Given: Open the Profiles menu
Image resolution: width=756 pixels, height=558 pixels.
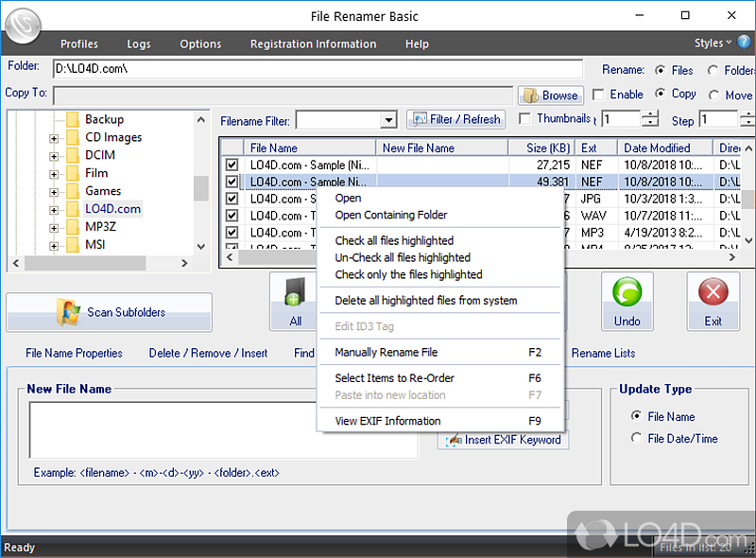Looking at the screenshot, I should (x=79, y=44).
